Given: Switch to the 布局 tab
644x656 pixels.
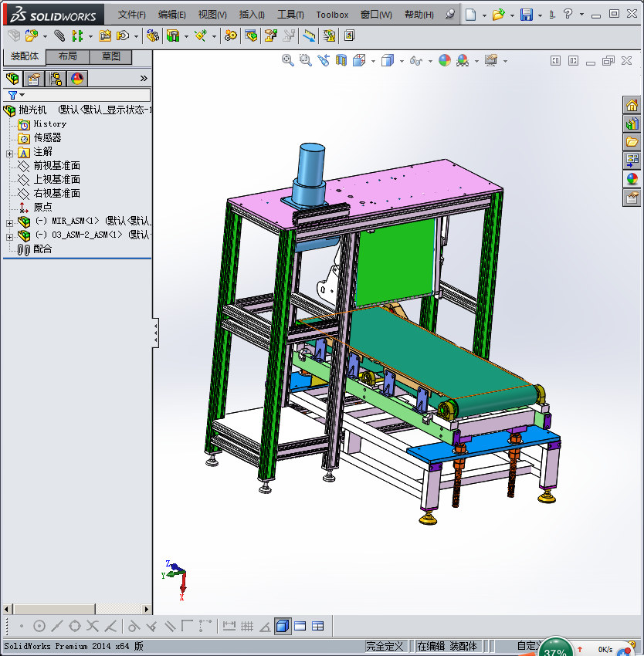Looking at the screenshot, I should click(x=67, y=56).
